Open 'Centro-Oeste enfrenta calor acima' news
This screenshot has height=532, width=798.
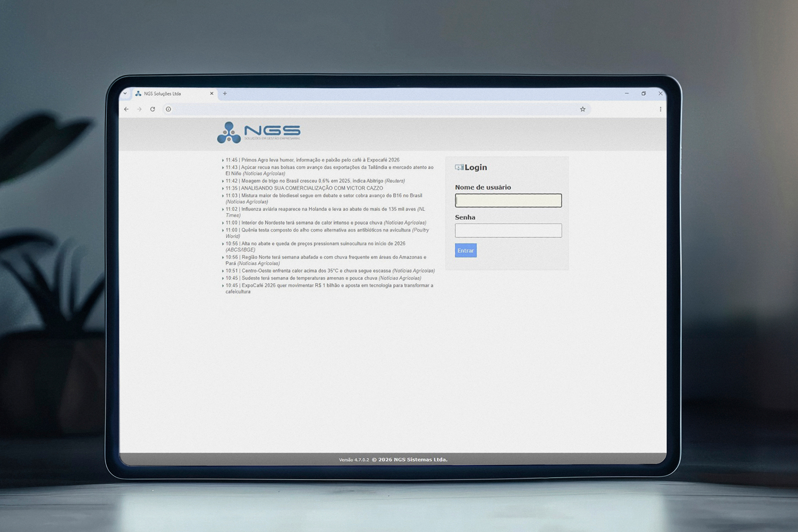[330, 271]
